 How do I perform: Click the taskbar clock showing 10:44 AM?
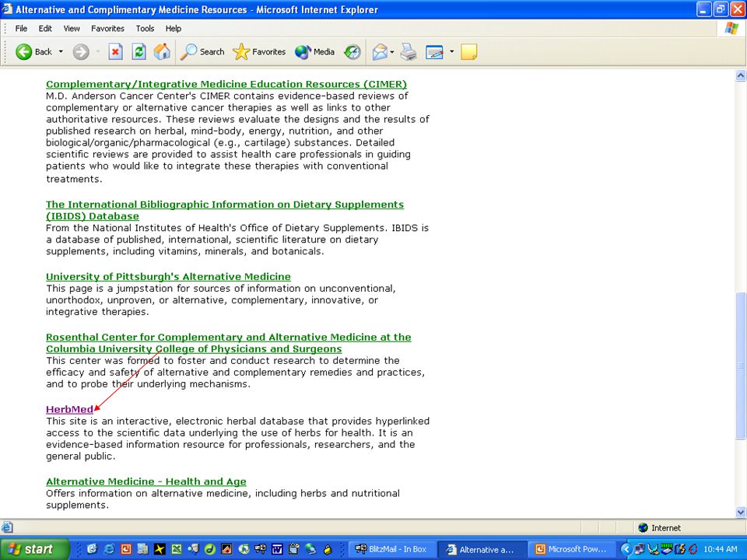720,549
